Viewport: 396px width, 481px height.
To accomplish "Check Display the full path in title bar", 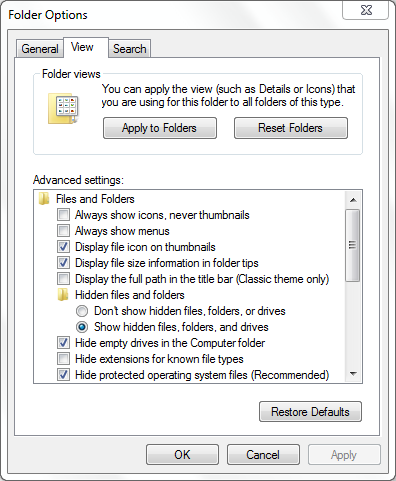I will tap(63, 279).
